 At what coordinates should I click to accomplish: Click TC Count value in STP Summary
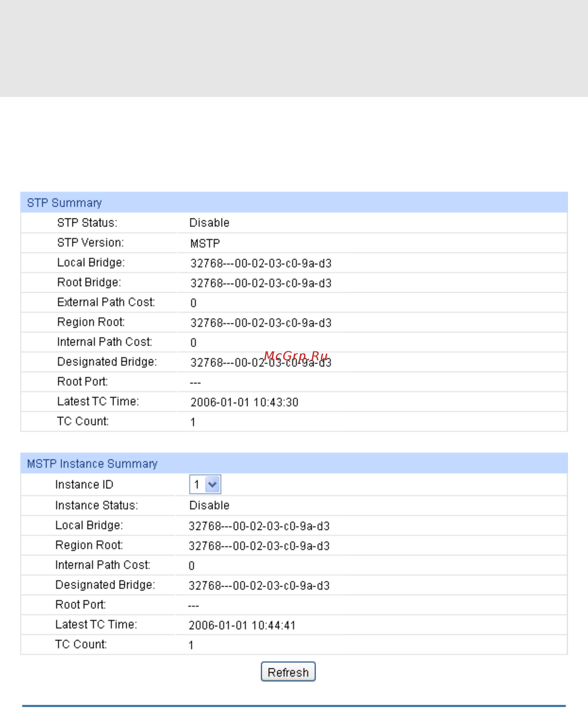tap(193, 422)
